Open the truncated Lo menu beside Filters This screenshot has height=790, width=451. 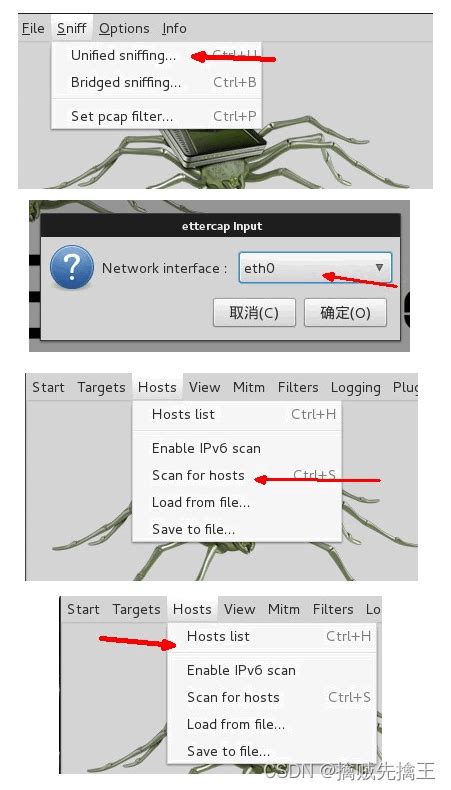(x=372, y=609)
